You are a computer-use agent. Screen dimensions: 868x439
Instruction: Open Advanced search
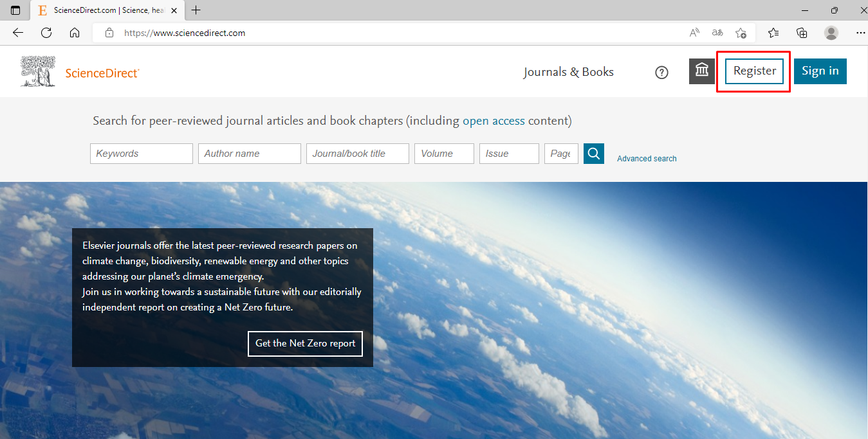click(647, 159)
